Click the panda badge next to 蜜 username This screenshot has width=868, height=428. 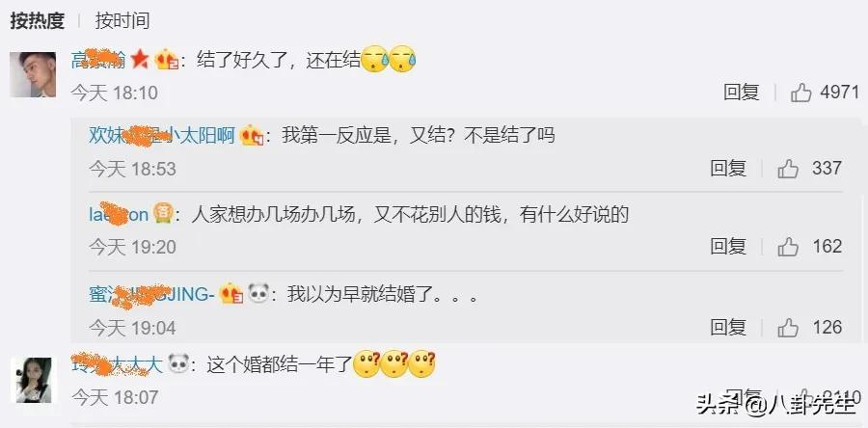pos(258,293)
